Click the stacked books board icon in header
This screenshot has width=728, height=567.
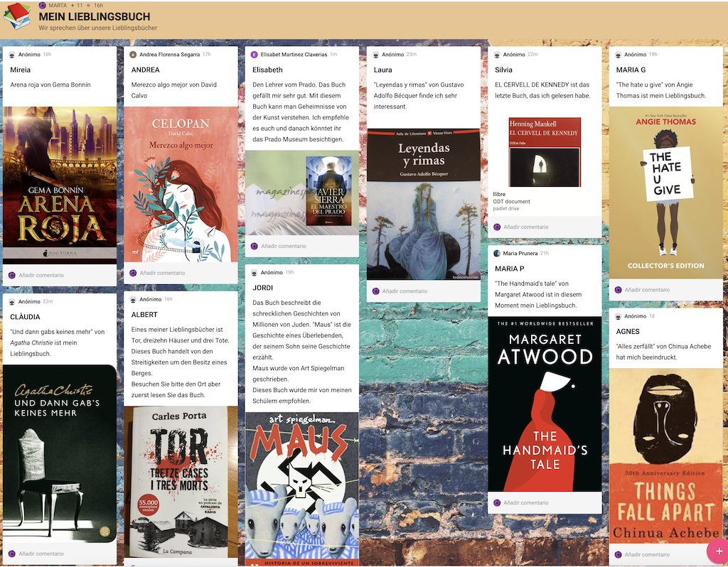[16, 16]
